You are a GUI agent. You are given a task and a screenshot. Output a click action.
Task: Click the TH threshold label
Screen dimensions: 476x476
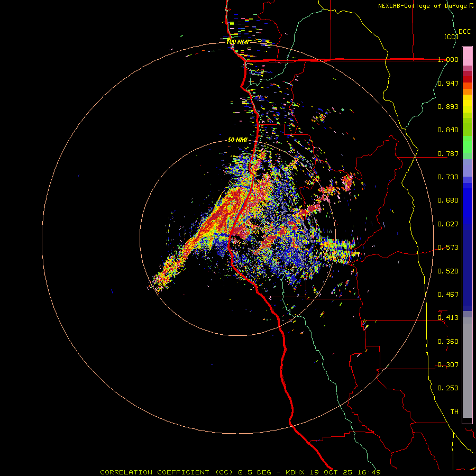coord(454,412)
